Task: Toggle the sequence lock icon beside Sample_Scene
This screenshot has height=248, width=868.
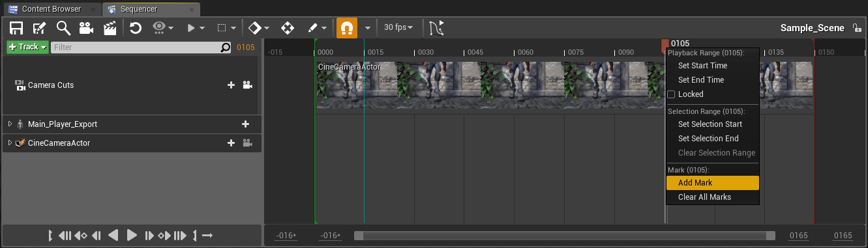Action: [856, 28]
